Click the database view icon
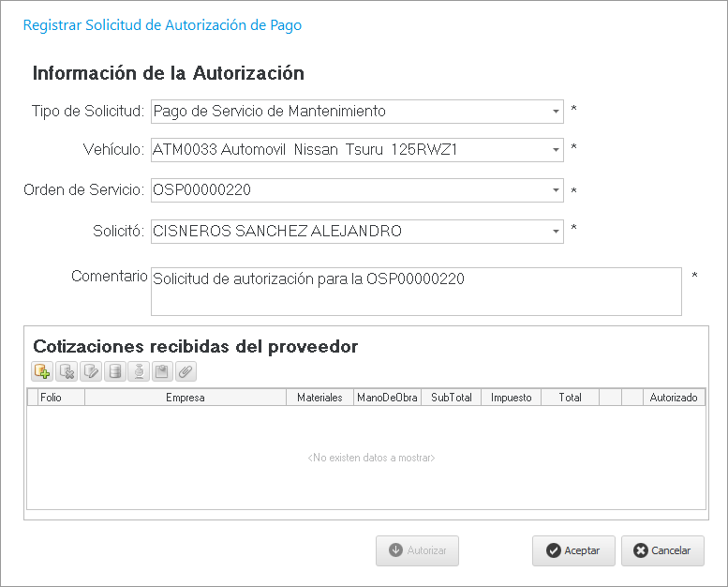Image resolution: width=728 pixels, height=587 pixels. pyautogui.click(x=115, y=371)
